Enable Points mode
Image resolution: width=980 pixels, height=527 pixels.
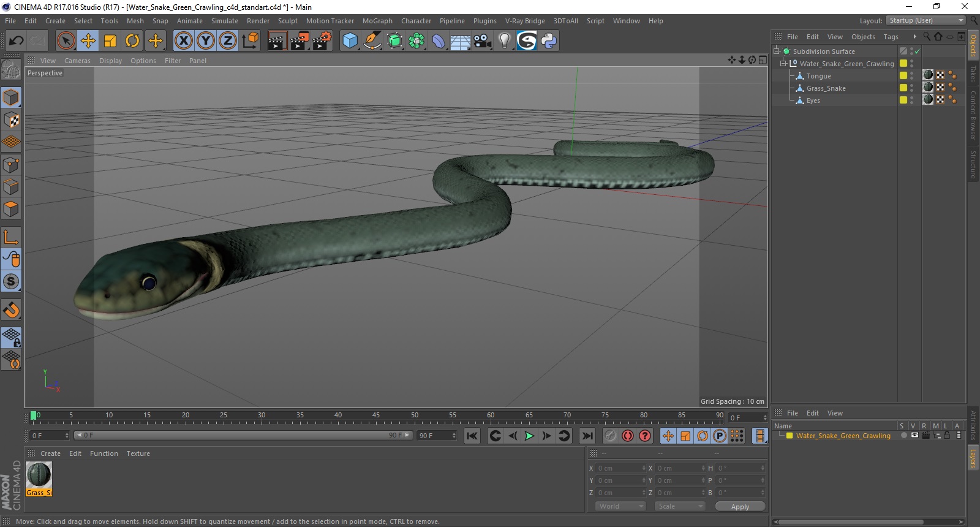coord(11,165)
